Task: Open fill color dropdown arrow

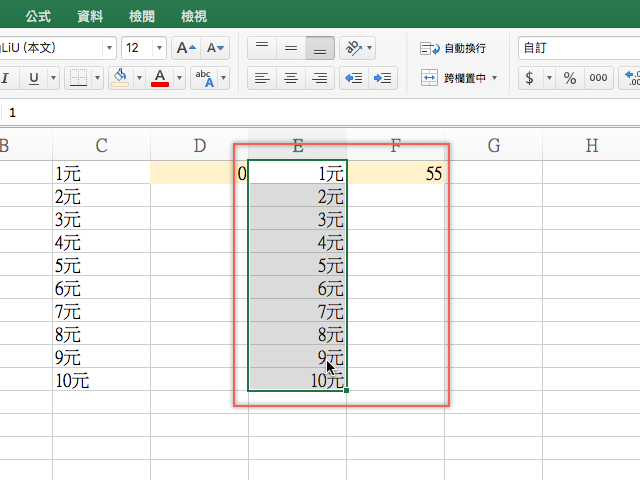Action: tap(139, 78)
